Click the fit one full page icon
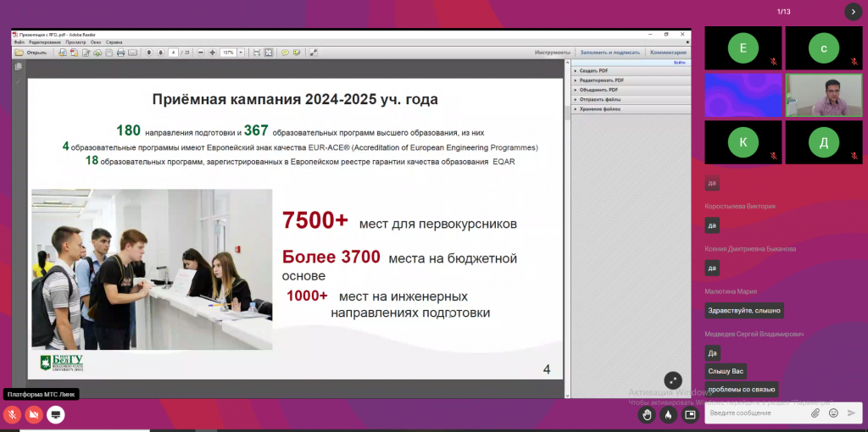Image resolution: width=868 pixels, height=432 pixels. coord(269,53)
